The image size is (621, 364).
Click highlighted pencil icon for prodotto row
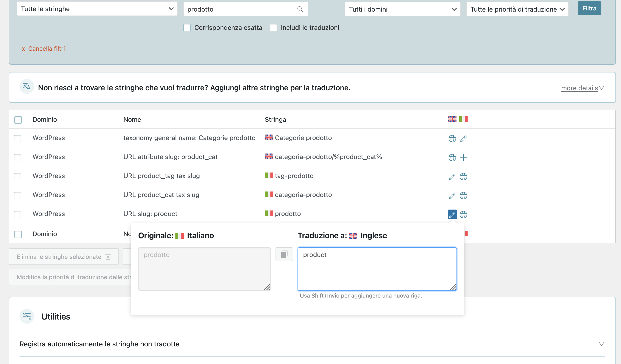[452, 214]
